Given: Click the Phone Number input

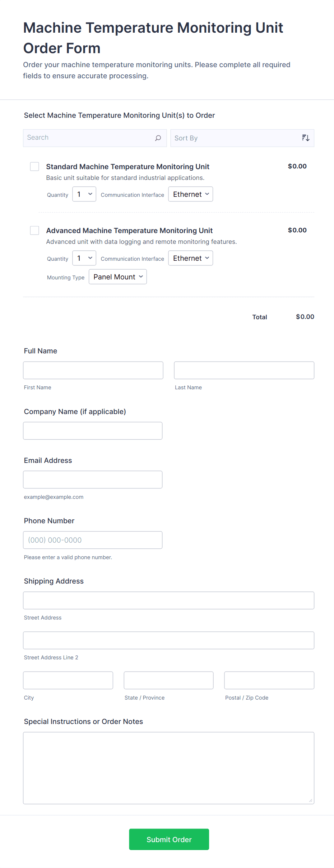Looking at the screenshot, I should coord(93,540).
